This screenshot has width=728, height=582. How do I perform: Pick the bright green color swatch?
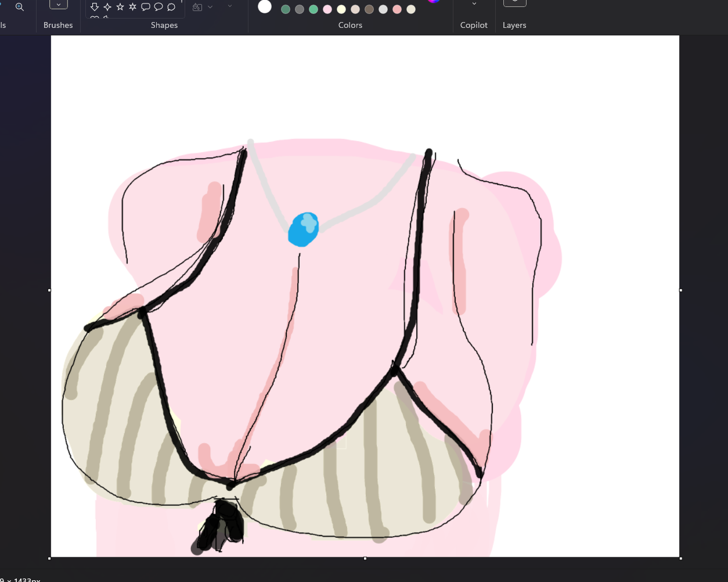coord(313,9)
